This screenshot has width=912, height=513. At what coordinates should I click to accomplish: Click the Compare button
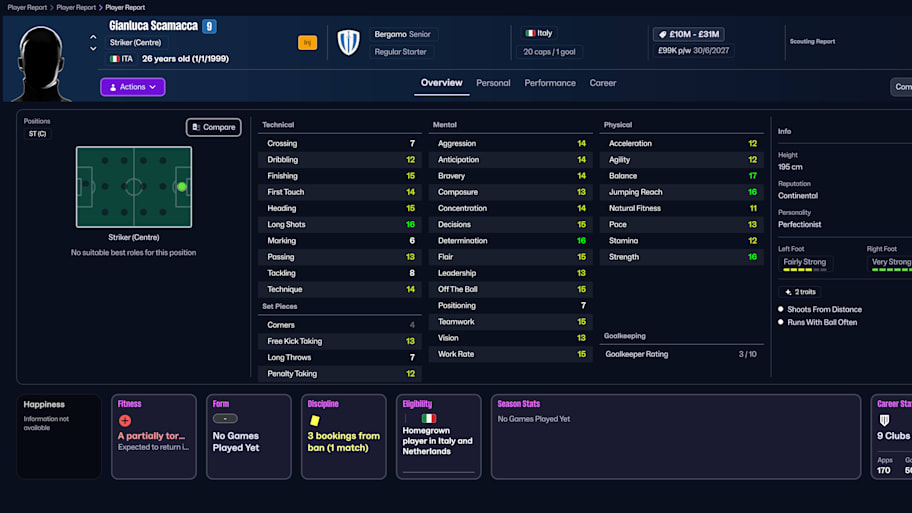(213, 127)
